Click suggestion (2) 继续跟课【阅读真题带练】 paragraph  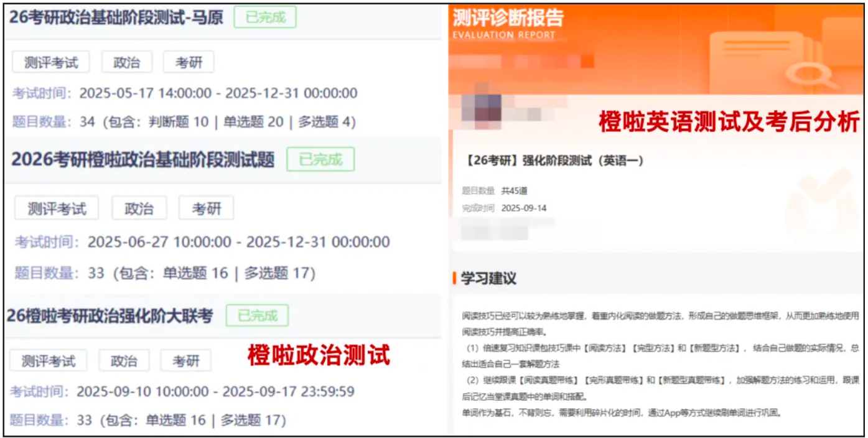click(x=661, y=388)
